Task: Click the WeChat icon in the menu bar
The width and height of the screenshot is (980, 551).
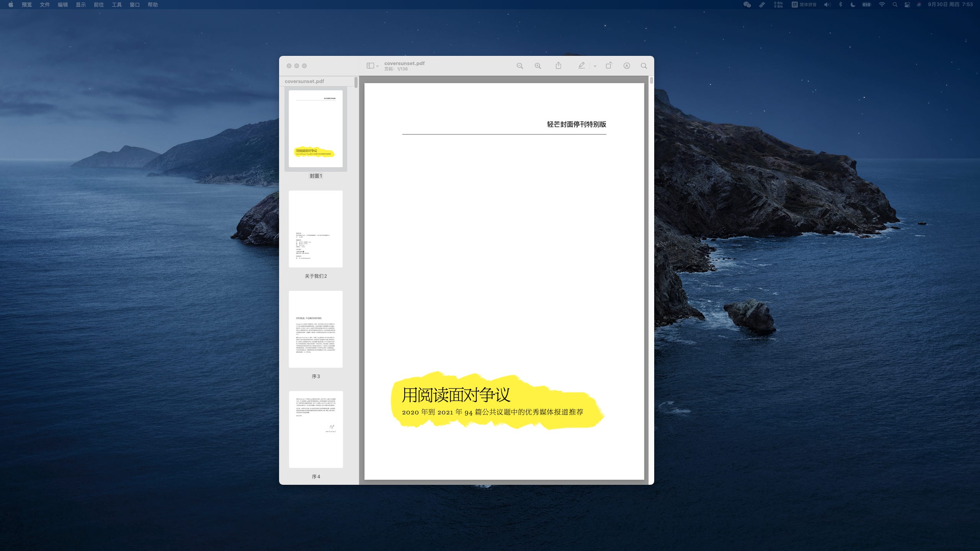Action: 747,5
